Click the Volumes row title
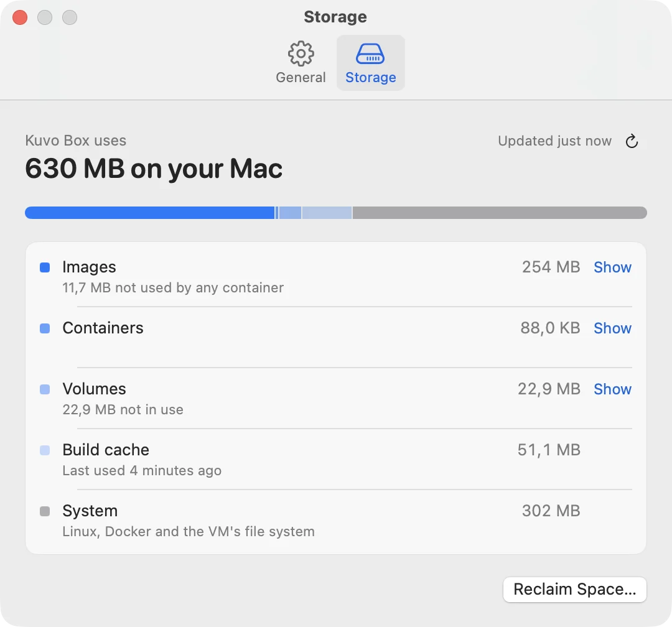Screen dimensions: 672x627 coord(95,389)
